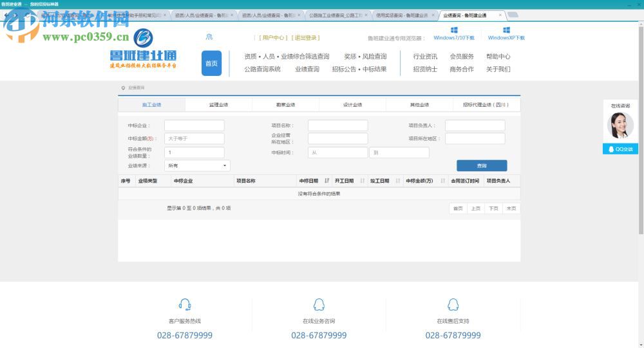Viewport: 644px width, 348px height.
Task: Click the QQ交谈 button
Action: [x=620, y=149]
